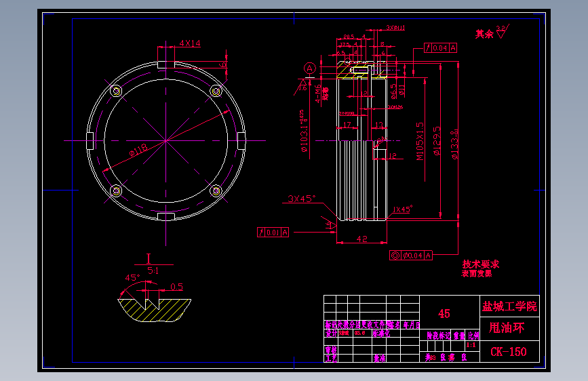
Task: Click "盐城工学院" in the title block
Action: tap(509, 306)
